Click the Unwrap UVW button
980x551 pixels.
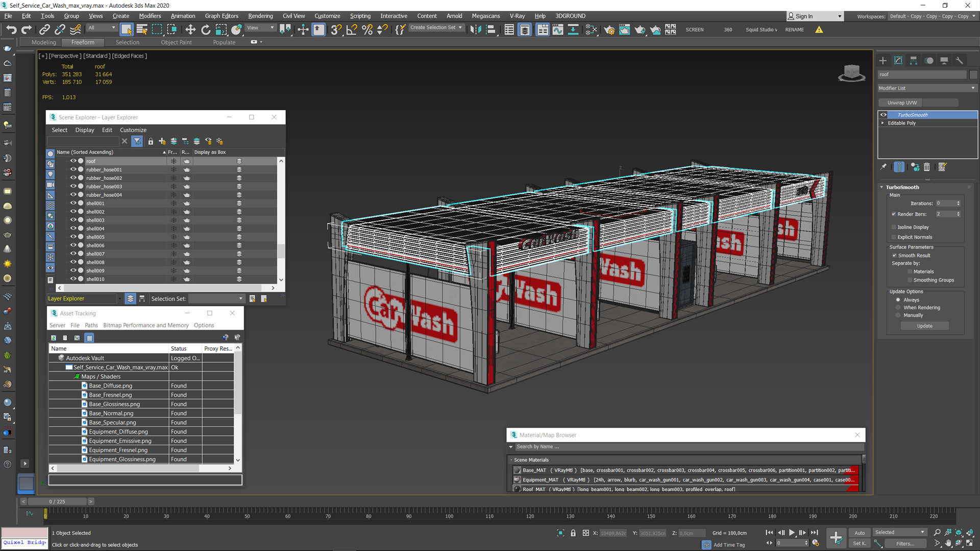[x=902, y=103]
